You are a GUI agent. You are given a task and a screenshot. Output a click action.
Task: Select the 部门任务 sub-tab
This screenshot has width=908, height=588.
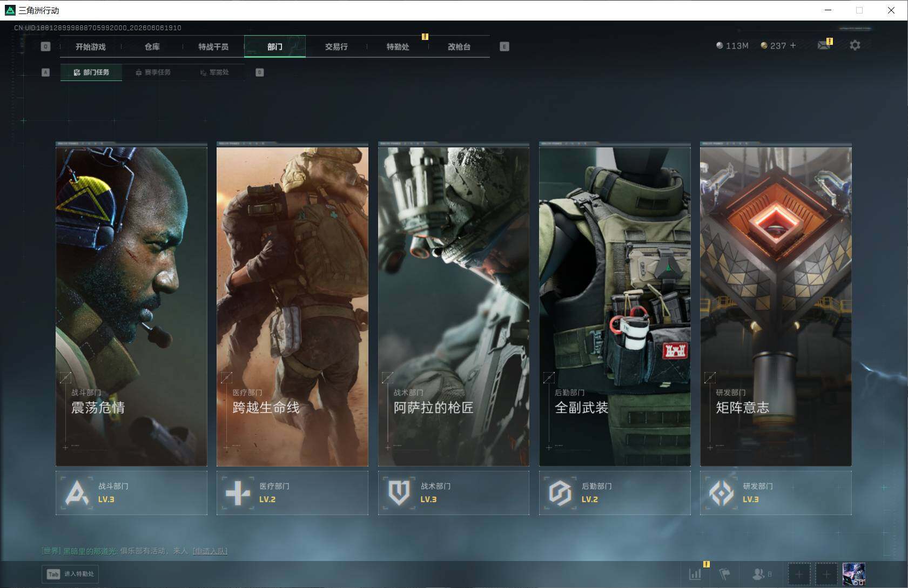pos(91,72)
